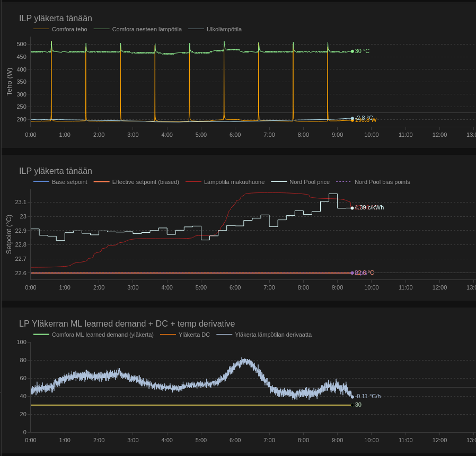The image size is (476, 456).
Task: Toggle Effective setpoint (biased) legend entry
Action: [x=145, y=182]
